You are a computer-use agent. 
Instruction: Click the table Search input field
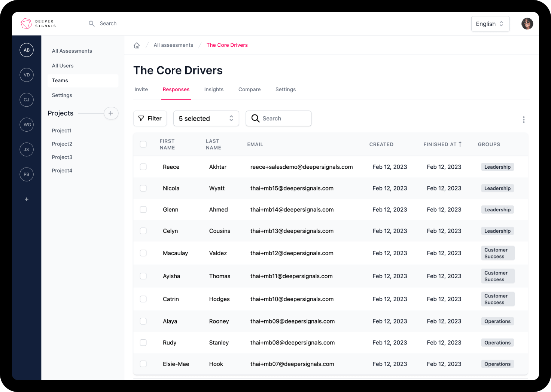(278, 119)
